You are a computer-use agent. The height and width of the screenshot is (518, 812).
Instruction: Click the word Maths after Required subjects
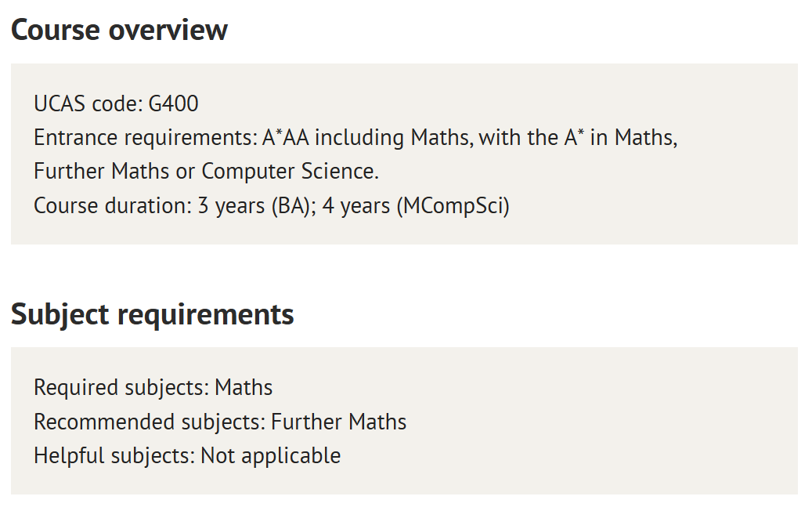click(244, 388)
